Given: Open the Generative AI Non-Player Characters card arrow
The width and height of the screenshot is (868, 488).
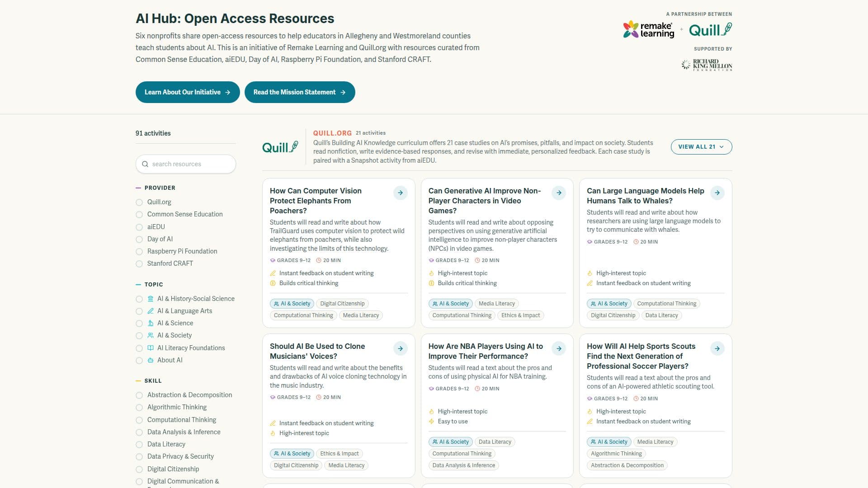Looking at the screenshot, I should 559,193.
